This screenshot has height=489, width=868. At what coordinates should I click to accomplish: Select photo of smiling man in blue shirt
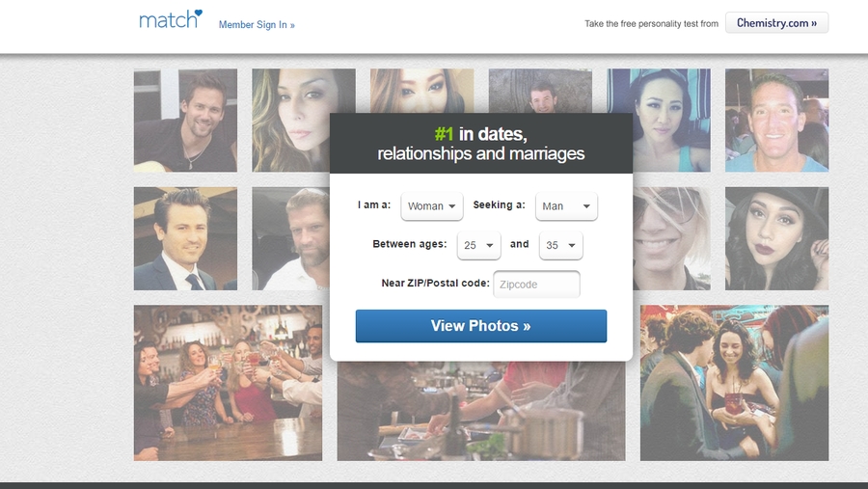(776, 121)
